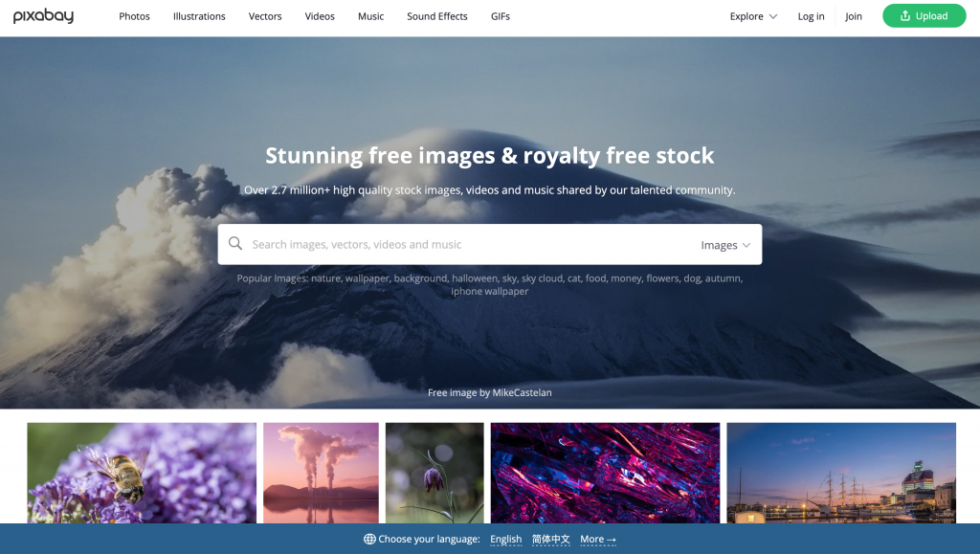Click More languages arrow link
The width and height of the screenshot is (980, 554).
[598, 539]
